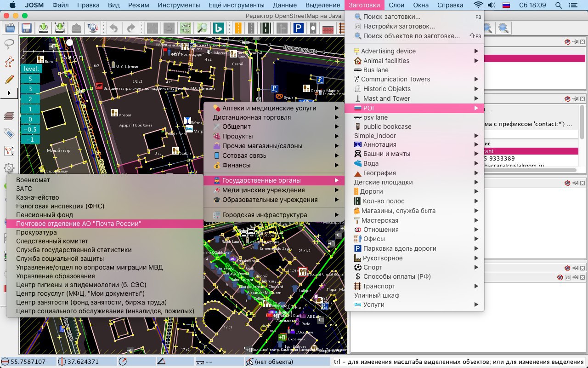The height and width of the screenshot is (368, 588).
Task: Click the filter input field in tags panel
Action: 531,134
